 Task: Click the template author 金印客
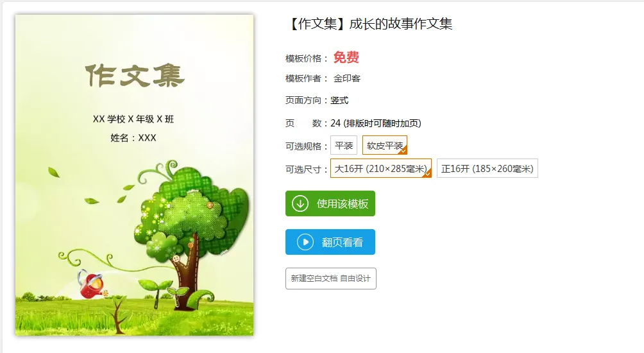346,78
